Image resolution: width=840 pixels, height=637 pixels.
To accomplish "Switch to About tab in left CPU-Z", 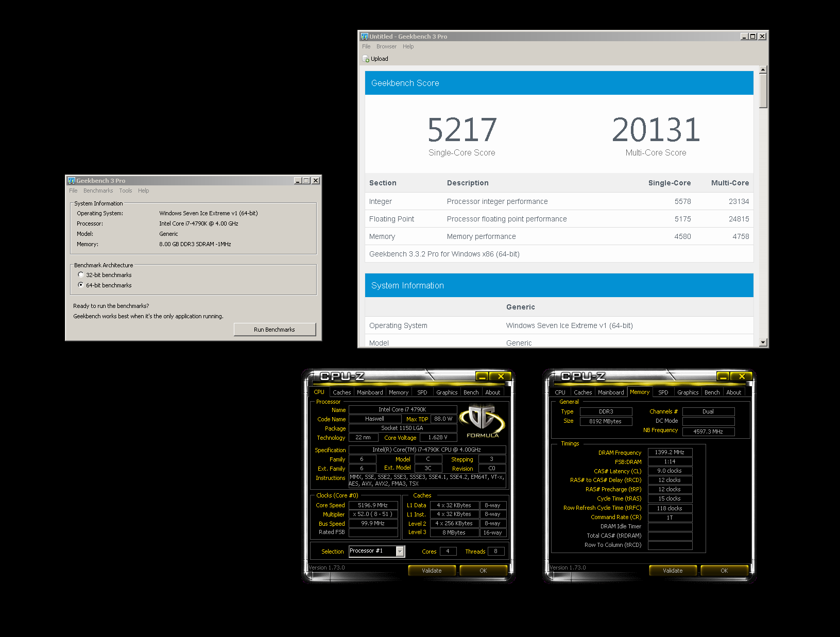I will 493,392.
